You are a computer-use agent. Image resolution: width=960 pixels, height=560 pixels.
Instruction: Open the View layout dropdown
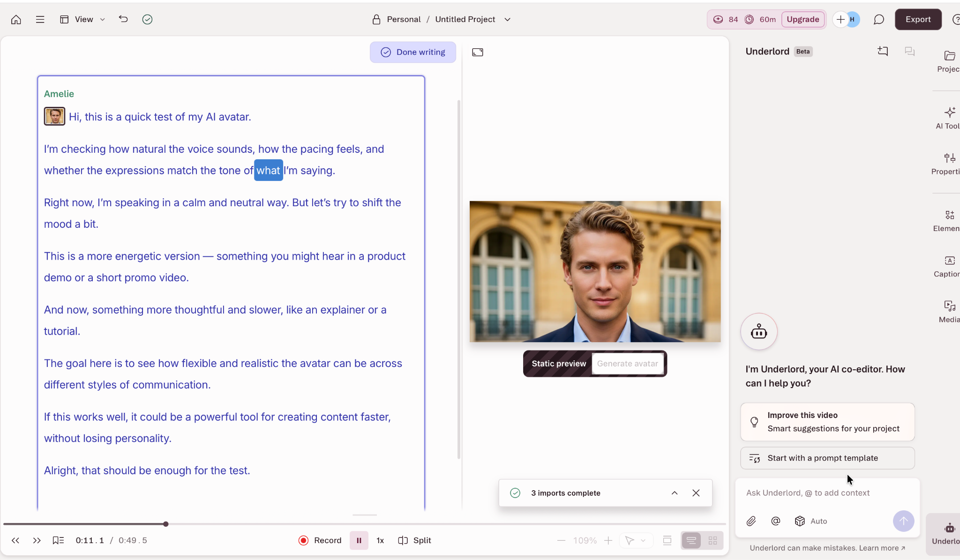pyautogui.click(x=82, y=19)
